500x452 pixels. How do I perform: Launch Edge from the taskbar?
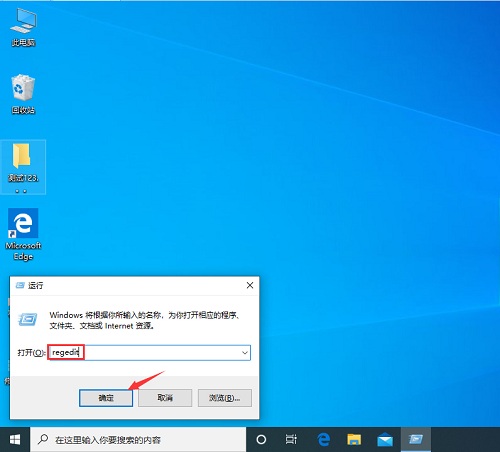tap(323, 440)
